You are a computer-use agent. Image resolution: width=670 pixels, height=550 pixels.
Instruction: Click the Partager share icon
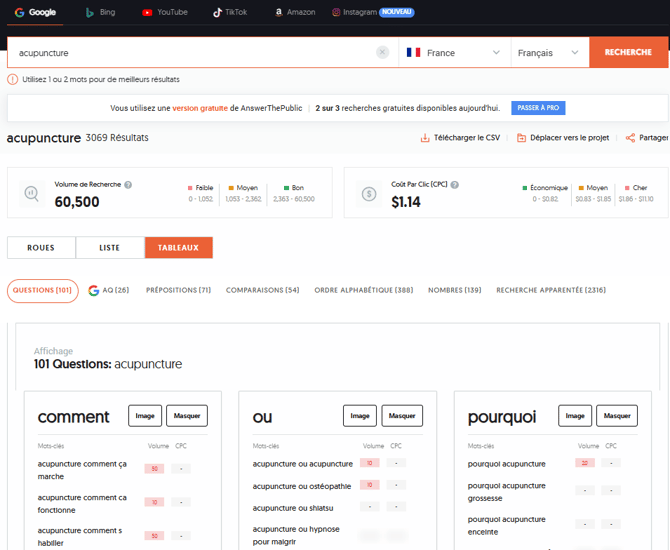click(x=630, y=138)
